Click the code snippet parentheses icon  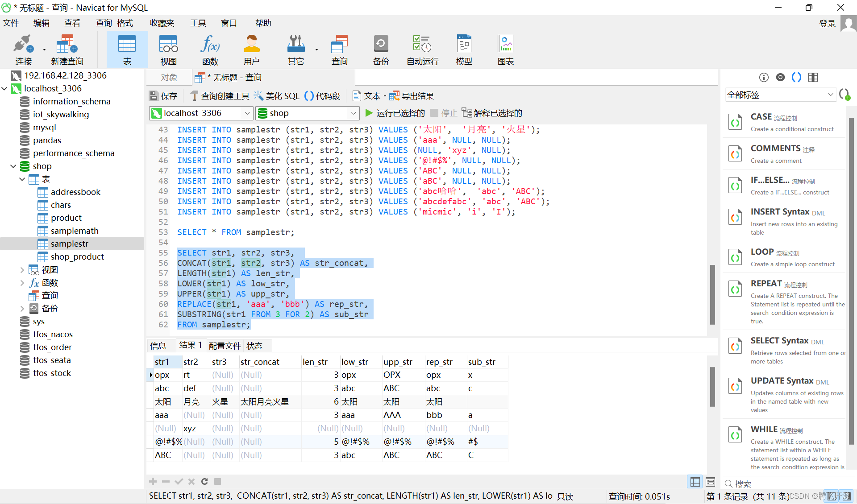point(796,77)
